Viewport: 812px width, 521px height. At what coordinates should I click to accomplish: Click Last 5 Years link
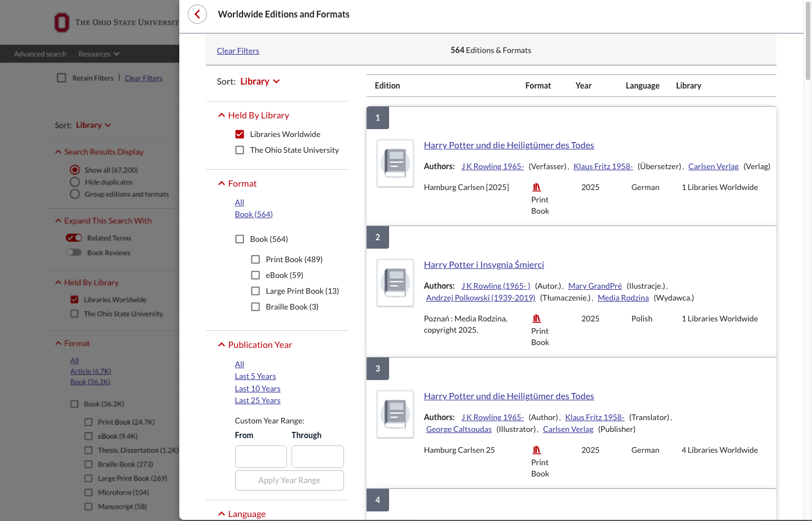click(x=255, y=376)
